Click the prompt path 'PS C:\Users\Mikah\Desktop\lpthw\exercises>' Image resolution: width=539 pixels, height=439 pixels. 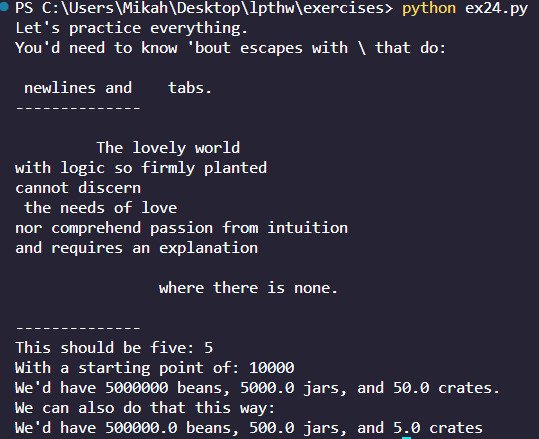point(204,8)
